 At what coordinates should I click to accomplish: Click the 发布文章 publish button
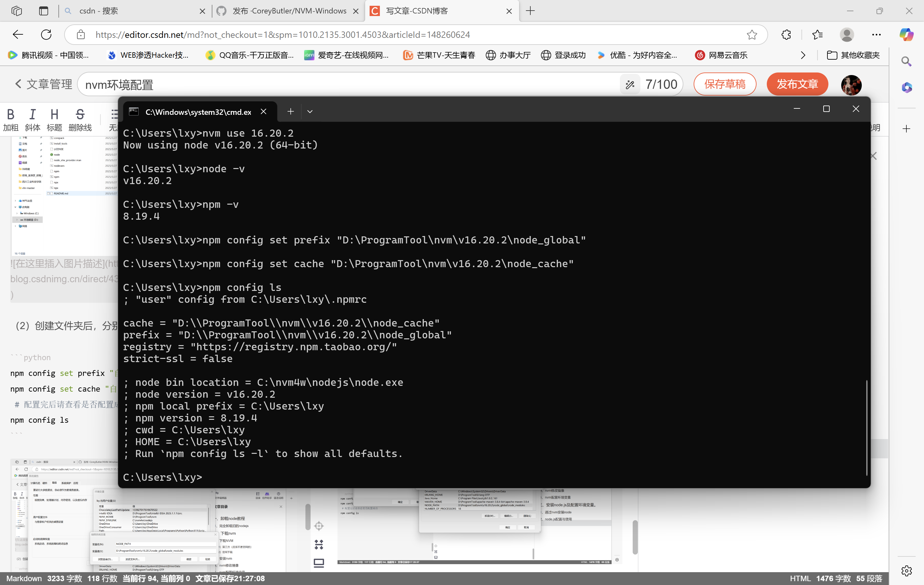point(797,84)
